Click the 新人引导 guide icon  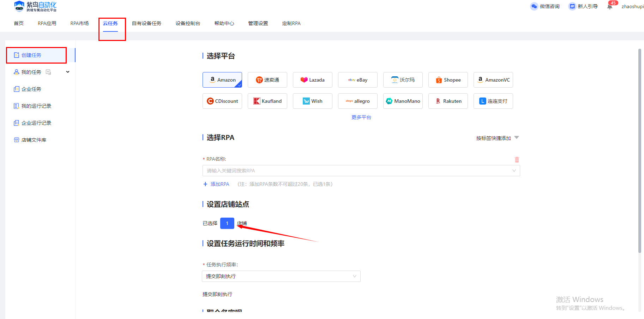click(x=572, y=6)
